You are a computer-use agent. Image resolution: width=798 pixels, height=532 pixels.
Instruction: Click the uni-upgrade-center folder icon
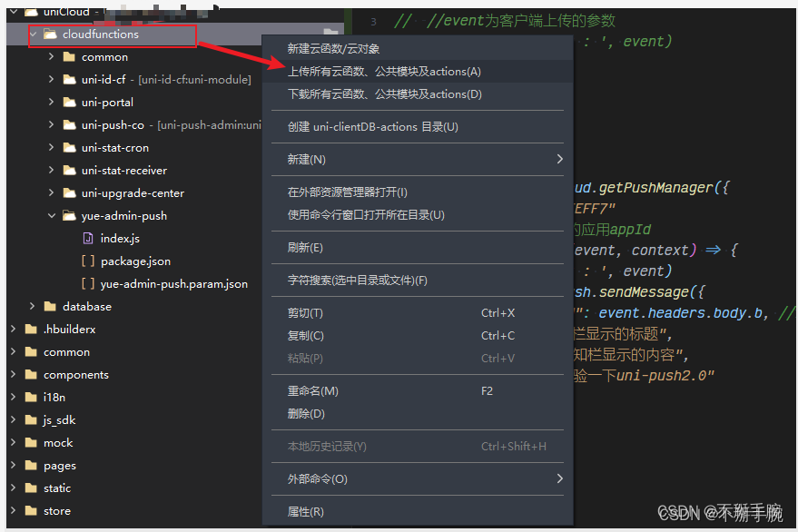(x=69, y=193)
